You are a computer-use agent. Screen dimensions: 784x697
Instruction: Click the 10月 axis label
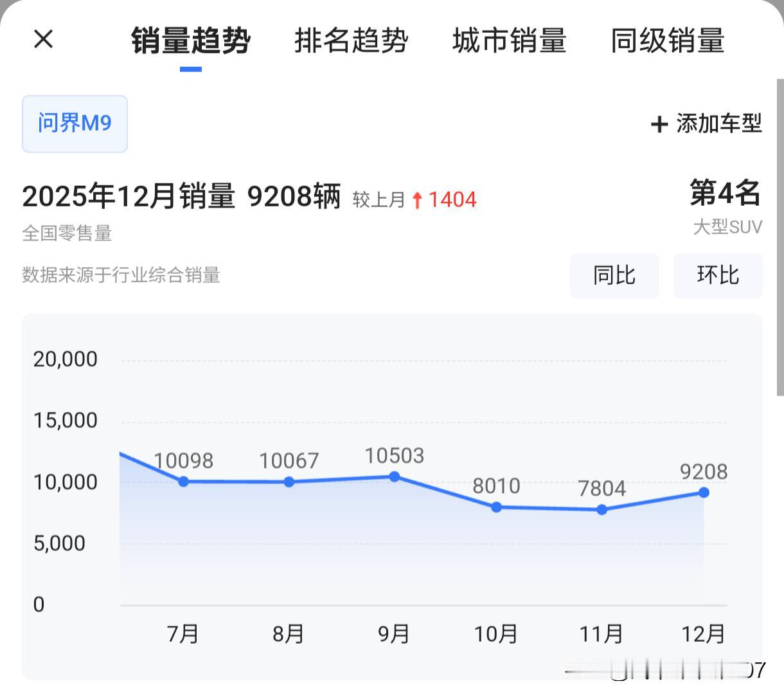[x=496, y=634]
